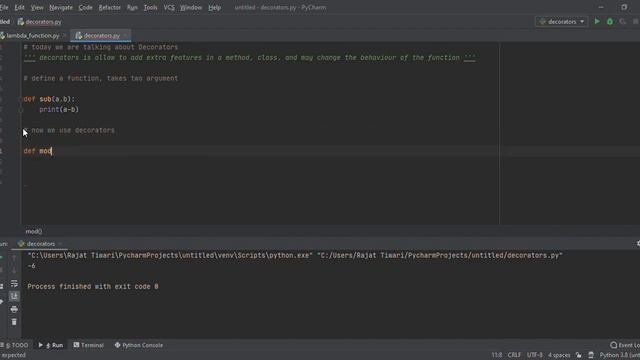Image resolution: width=640 pixels, height=360 pixels.
Task: Click the cursor position 11:8 in status bar
Action: [497, 355]
